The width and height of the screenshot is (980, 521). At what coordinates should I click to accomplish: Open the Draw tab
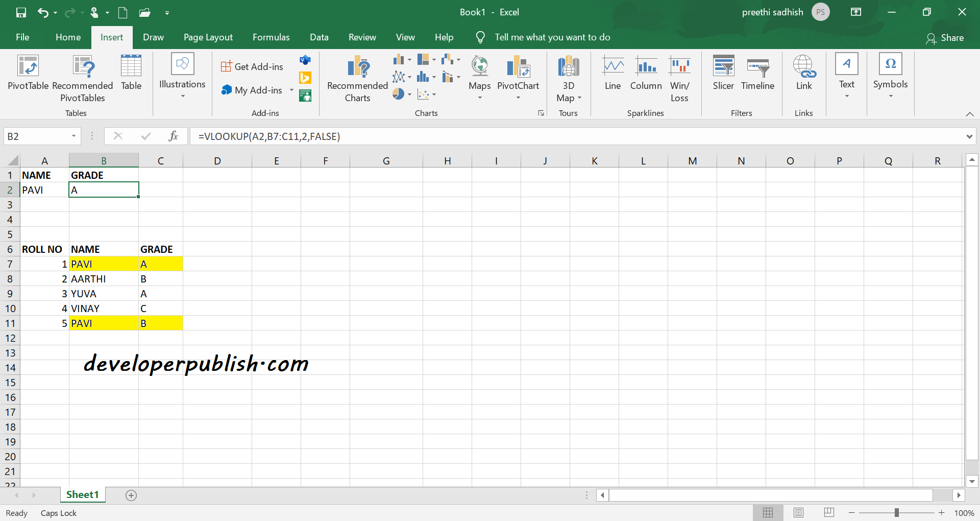[153, 37]
